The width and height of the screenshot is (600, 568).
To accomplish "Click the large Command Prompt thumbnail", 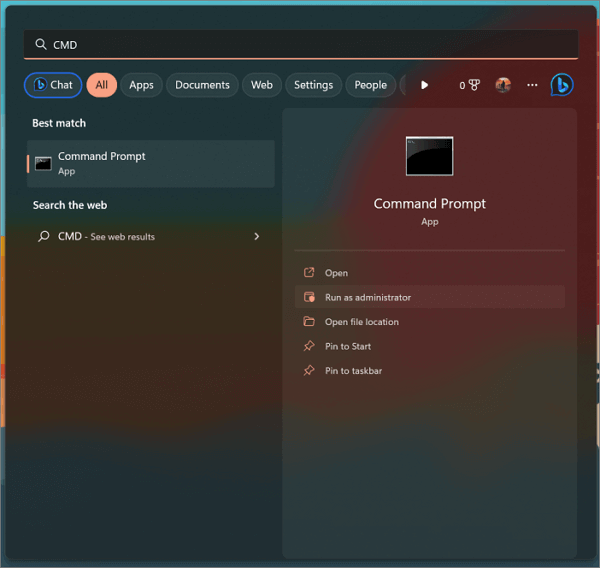I will (x=429, y=156).
